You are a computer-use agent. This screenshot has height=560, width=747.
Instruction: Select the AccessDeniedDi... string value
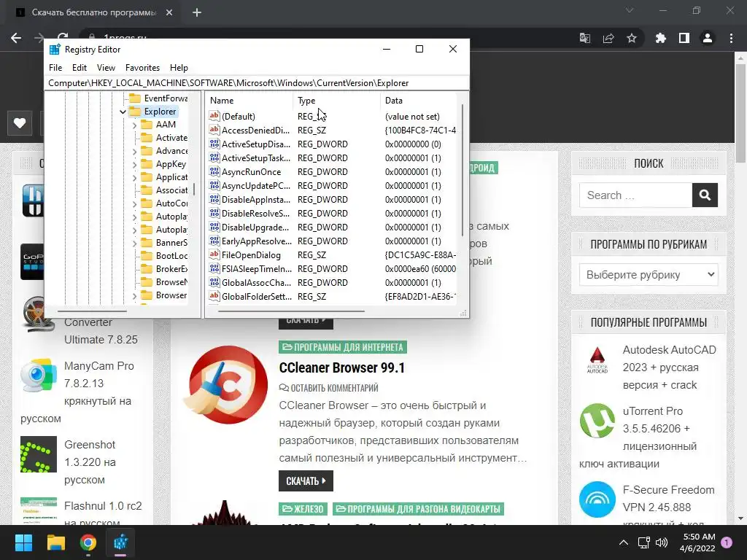[255, 131]
